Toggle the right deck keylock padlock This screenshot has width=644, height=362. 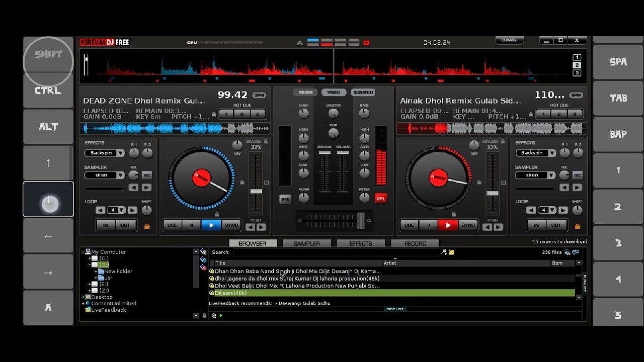pos(502,142)
